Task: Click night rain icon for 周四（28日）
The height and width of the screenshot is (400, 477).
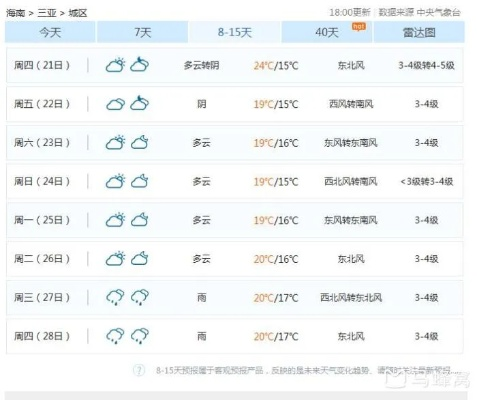Action: [x=140, y=336]
